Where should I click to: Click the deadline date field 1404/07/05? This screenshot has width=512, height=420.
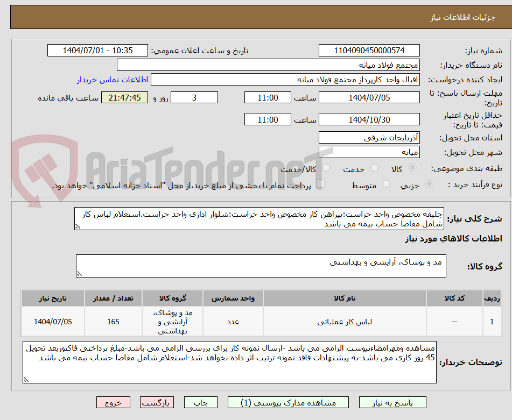[x=369, y=97]
